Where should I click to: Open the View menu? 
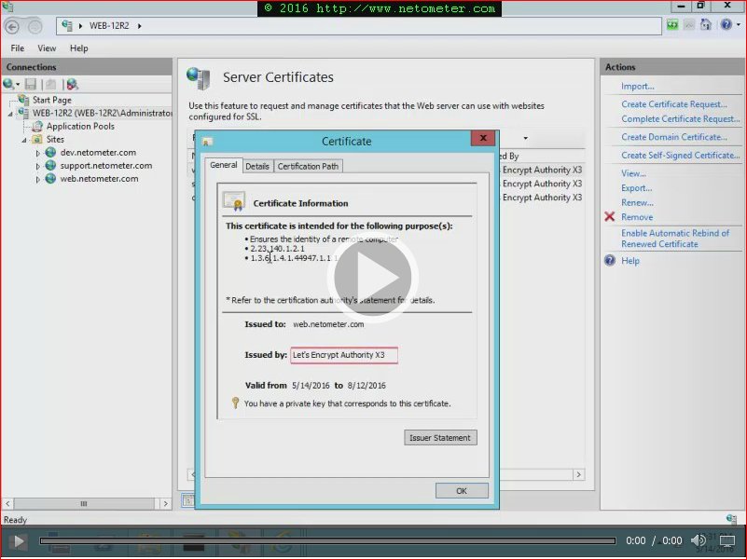point(47,48)
